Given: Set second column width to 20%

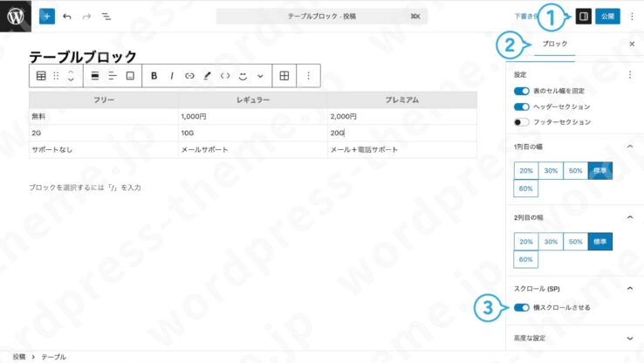Looking at the screenshot, I should 526,242.
